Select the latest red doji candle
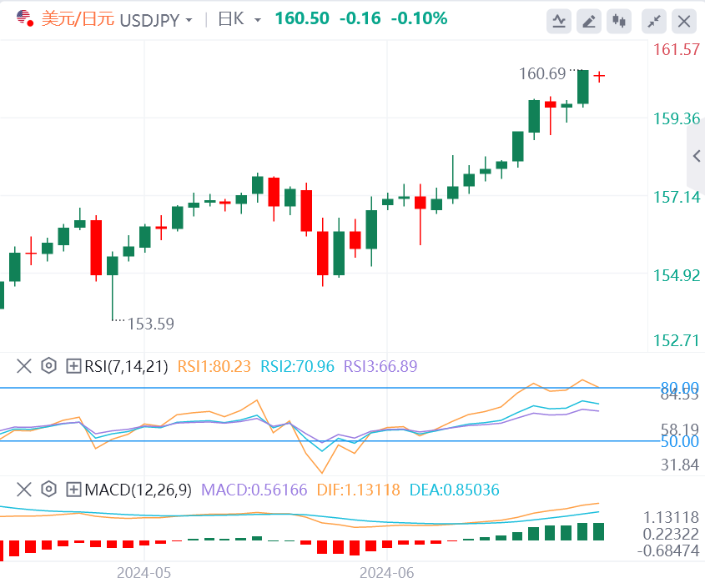705x588 pixels. [x=599, y=77]
